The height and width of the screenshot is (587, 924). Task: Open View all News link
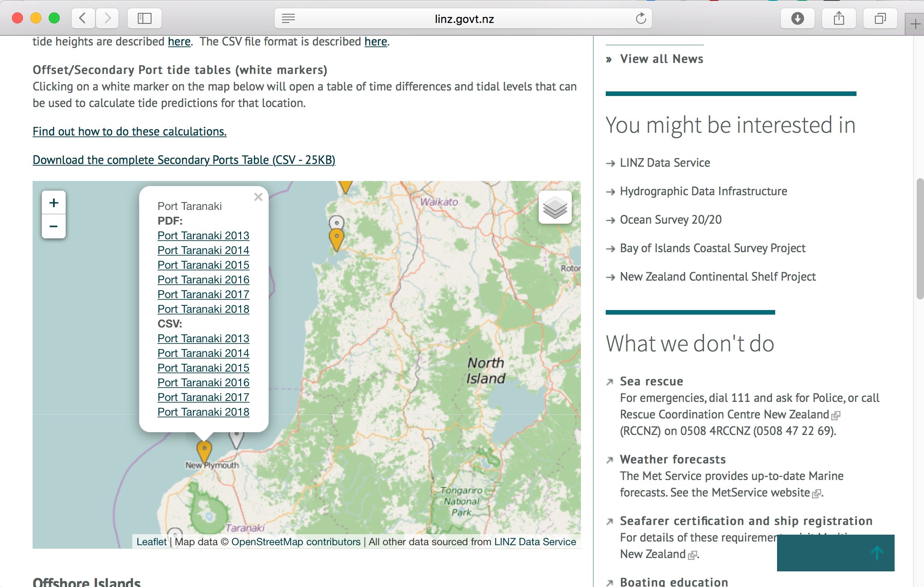click(661, 59)
